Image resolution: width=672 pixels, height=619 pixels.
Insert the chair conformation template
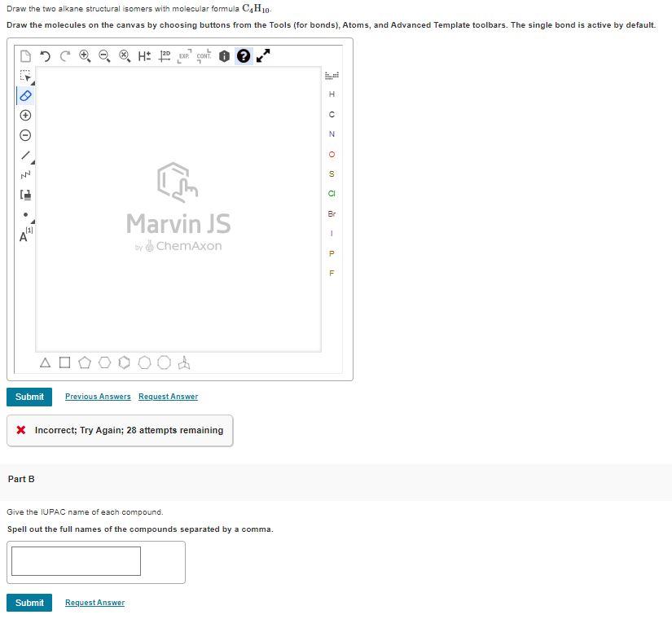(x=184, y=362)
